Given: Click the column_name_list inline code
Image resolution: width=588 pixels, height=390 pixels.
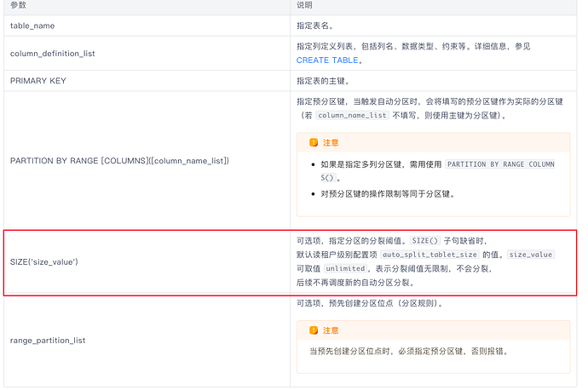Looking at the screenshot, I should click(x=352, y=116).
